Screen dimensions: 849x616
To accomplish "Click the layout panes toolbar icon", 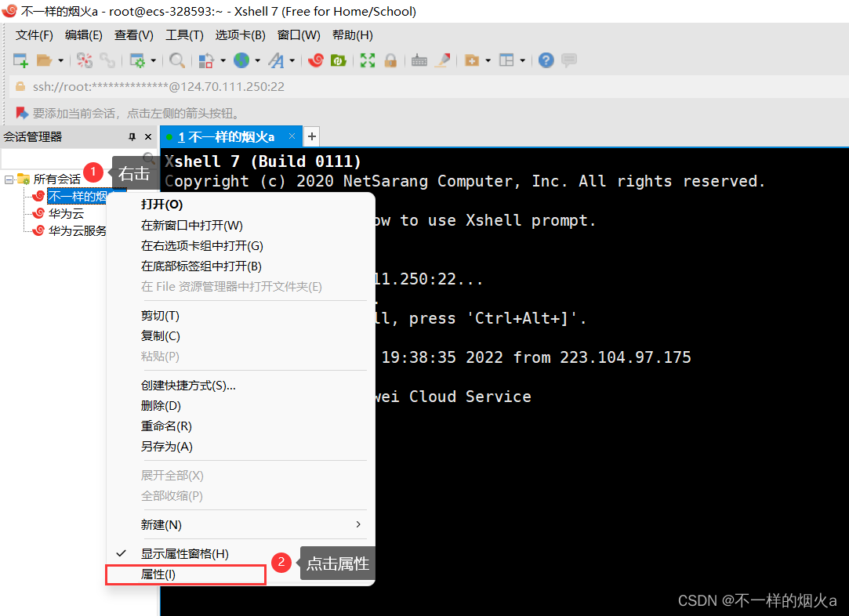I will pos(506,60).
